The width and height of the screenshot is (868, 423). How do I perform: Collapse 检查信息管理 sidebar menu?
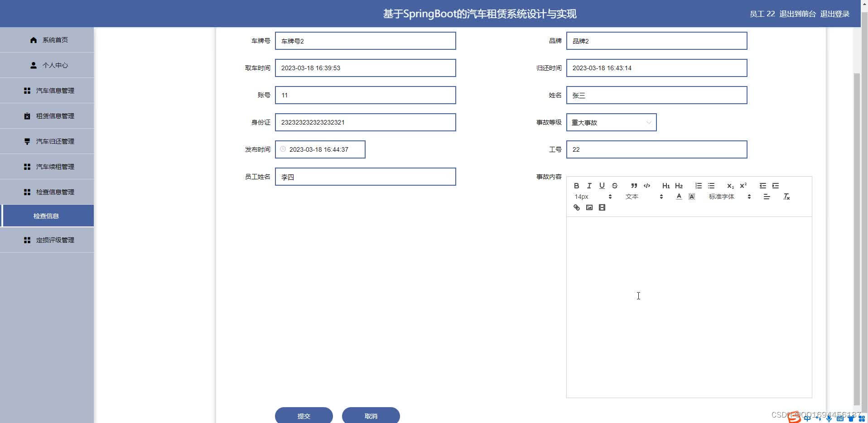(47, 192)
